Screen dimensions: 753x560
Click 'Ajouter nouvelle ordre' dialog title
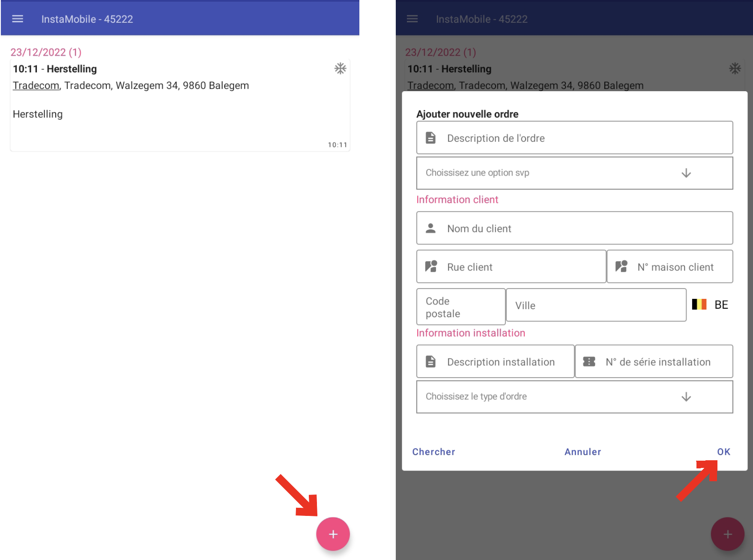[467, 114]
